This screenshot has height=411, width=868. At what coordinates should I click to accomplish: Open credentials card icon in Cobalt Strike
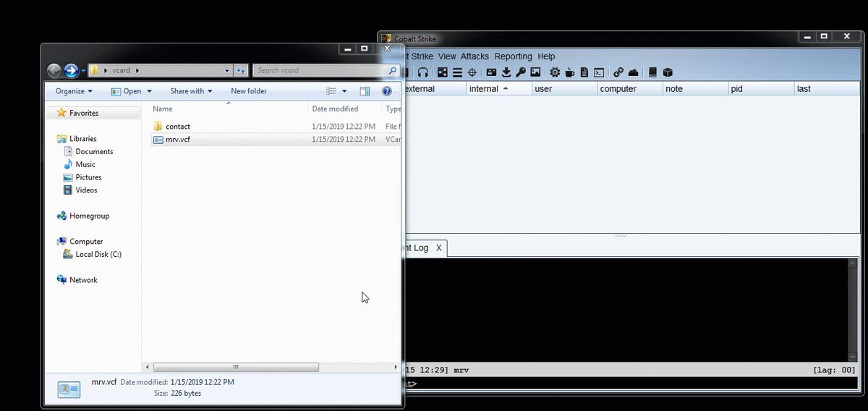click(x=491, y=72)
